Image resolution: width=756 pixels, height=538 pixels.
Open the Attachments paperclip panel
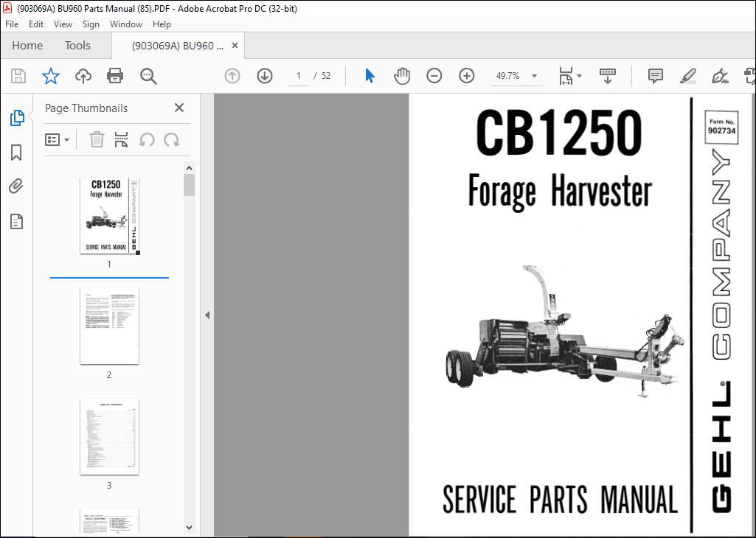[x=16, y=186]
